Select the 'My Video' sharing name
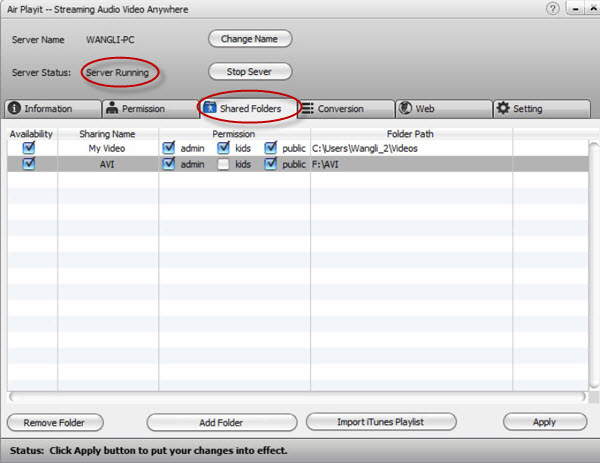This screenshot has width=600, height=463. click(107, 148)
